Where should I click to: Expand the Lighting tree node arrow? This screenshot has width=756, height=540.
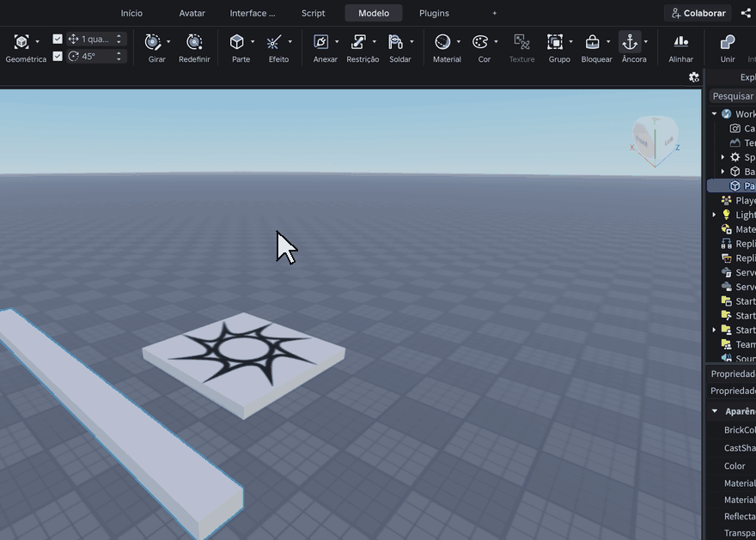[714, 215]
